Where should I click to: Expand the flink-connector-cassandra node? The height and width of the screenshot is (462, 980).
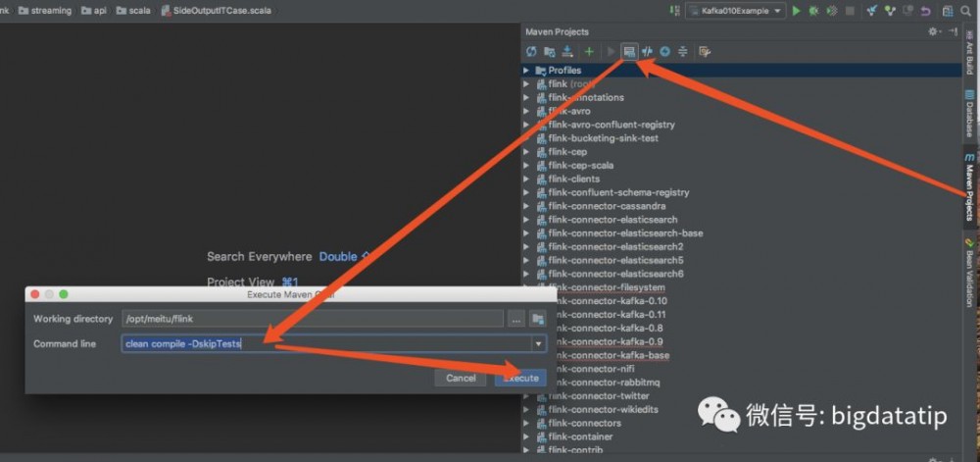point(526,206)
